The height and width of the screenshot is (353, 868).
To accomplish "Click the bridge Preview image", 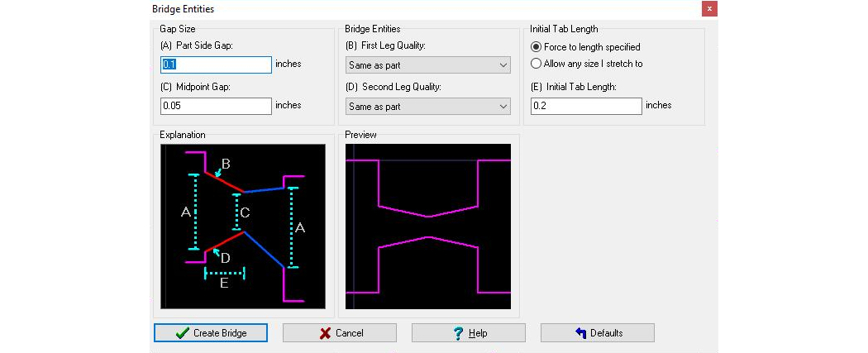I will click(x=427, y=227).
